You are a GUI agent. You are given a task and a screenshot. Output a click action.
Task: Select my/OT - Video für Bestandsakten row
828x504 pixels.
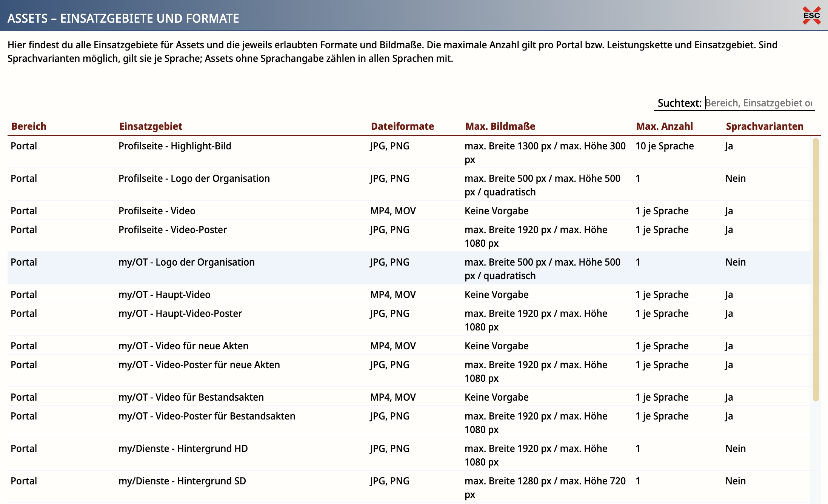pyautogui.click(x=409, y=397)
